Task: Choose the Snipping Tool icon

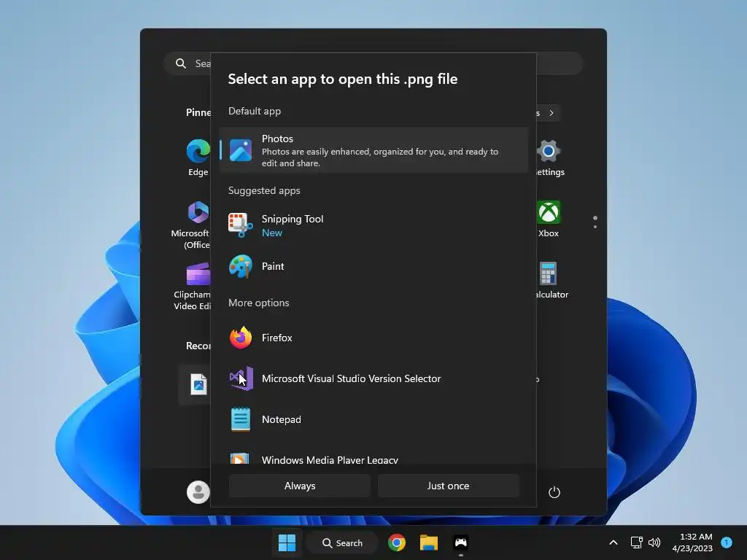Action: (241, 225)
